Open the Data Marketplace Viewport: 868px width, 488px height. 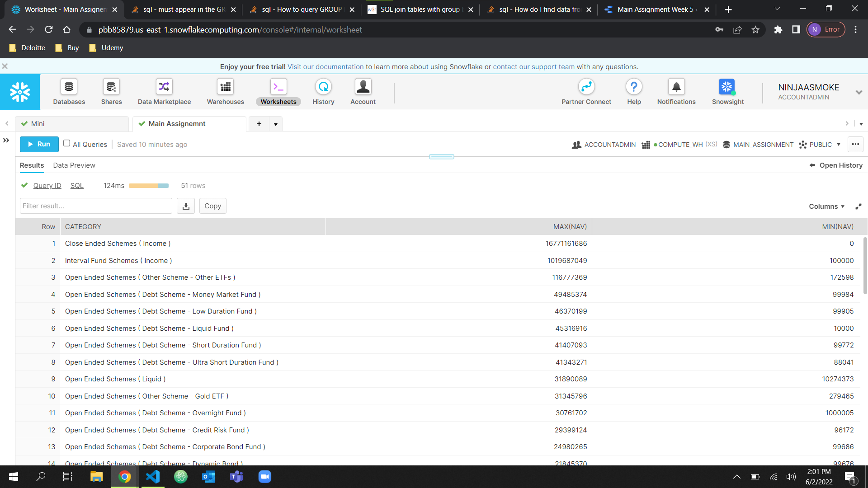click(x=164, y=91)
